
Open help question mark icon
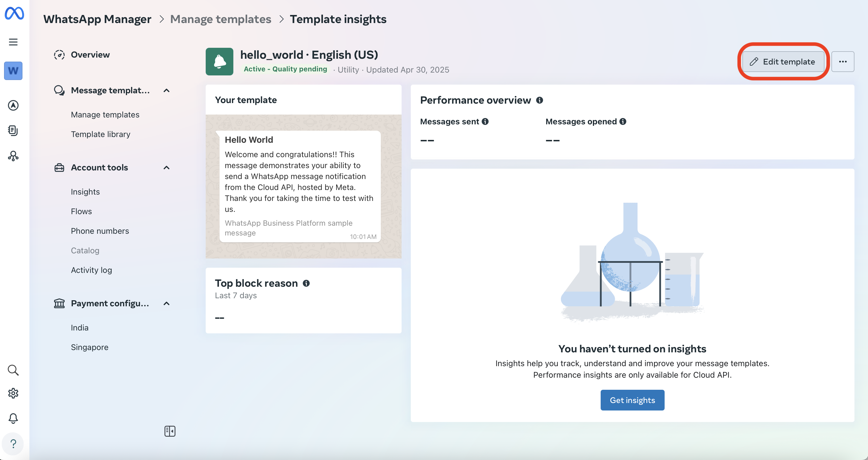click(13, 444)
